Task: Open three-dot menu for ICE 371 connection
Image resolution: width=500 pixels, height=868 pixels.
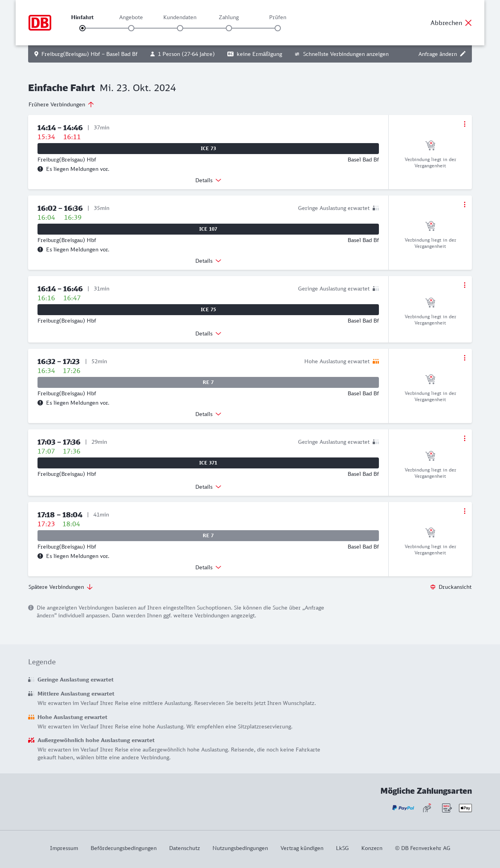Action: tap(464, 438)
